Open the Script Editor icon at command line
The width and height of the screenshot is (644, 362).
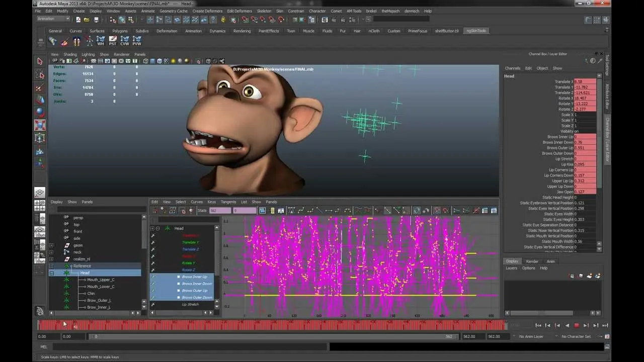pos(608,347)
